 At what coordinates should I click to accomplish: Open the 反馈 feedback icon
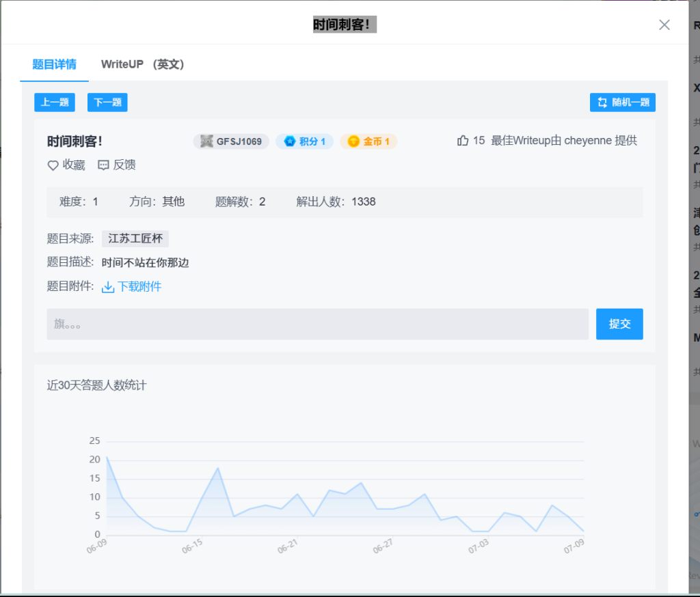pyautogui.click(x=103, y=165)
